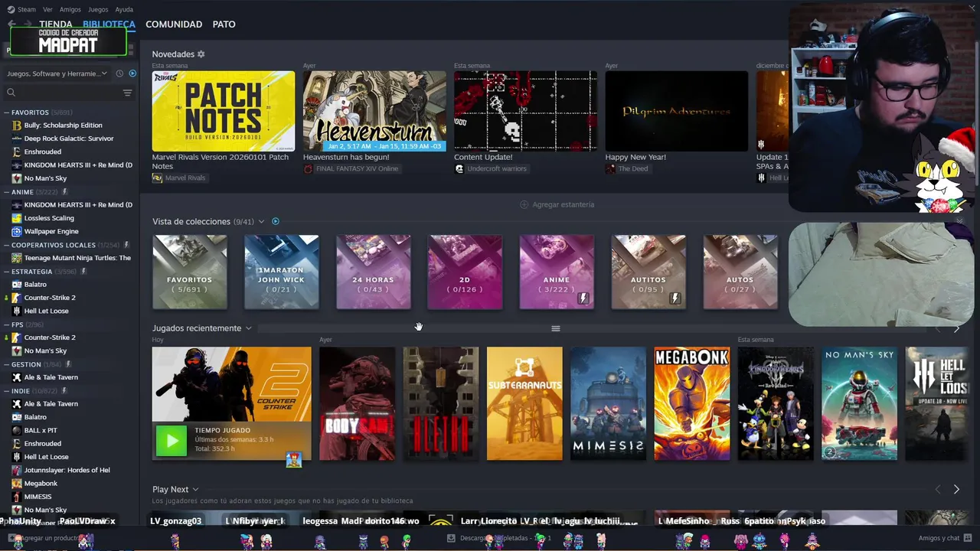Click the BALL x PIT game icon
The width and height of the screenshot is (980, 551).
pyautogui.click(x=17, y=430)
